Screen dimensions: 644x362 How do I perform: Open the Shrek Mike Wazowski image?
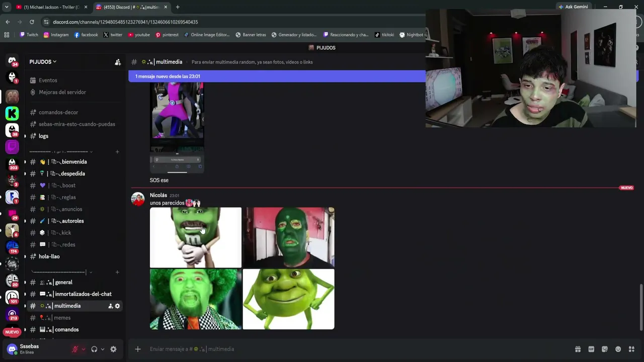click(288, 299)
